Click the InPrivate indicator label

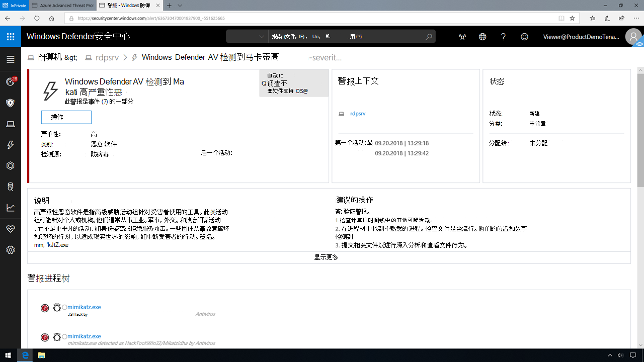coord(15,6)
